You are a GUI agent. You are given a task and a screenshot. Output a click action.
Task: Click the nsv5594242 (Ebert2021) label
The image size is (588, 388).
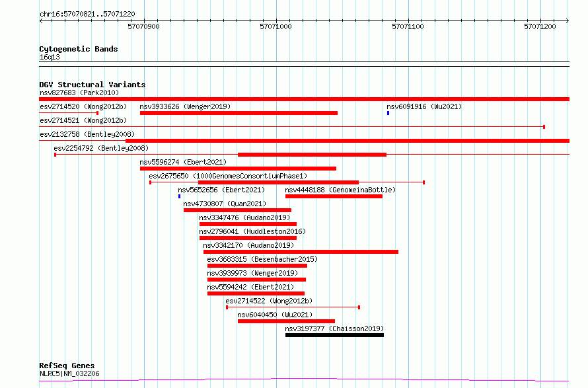[x=250, y=287]
